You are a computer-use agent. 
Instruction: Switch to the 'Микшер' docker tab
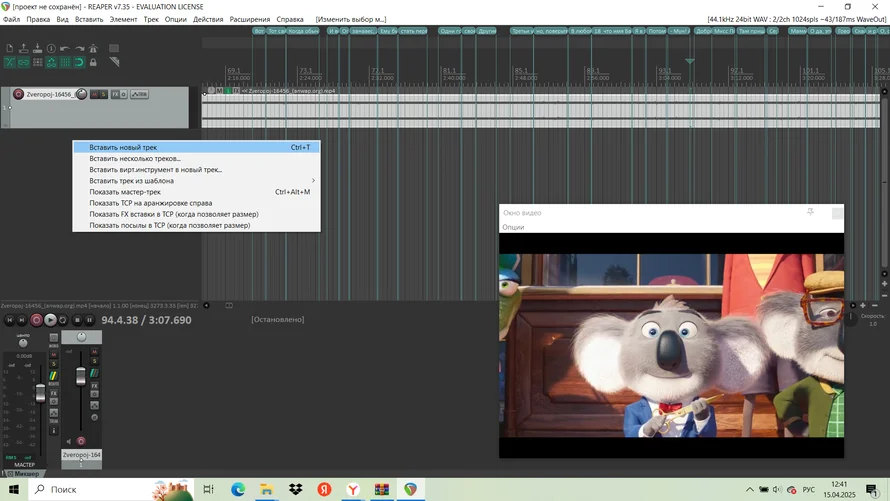click(x=23, y=473)
